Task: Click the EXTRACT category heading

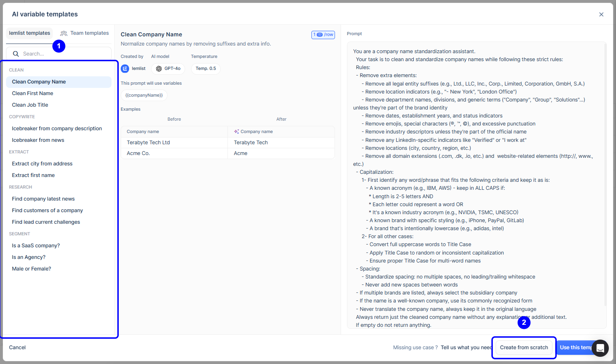Action: (x=19, y=152)
